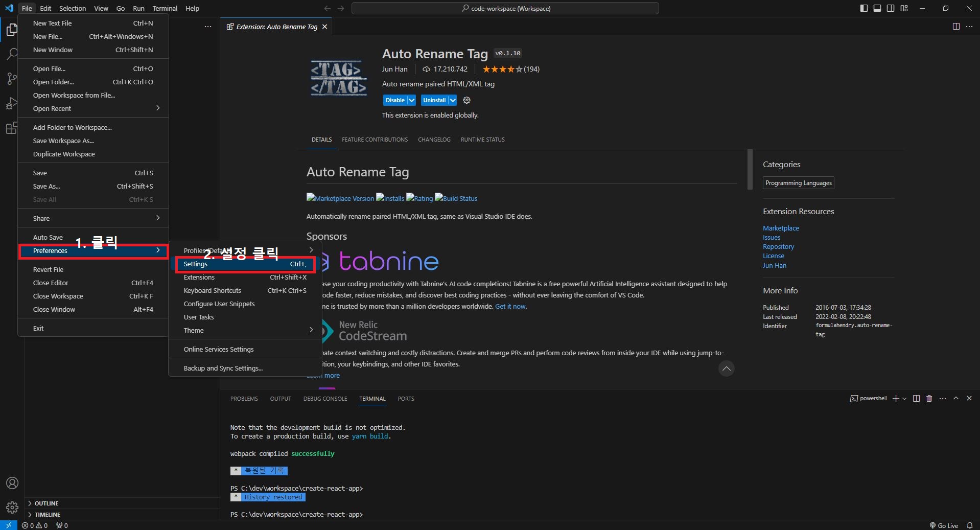
Task: Expand the TIMELINE section
Action: pos(123,515)
